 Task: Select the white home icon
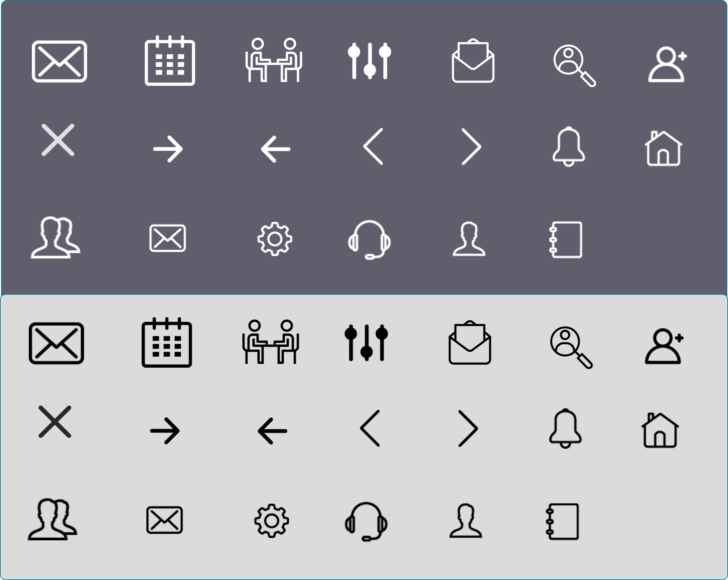pos(664,148)
